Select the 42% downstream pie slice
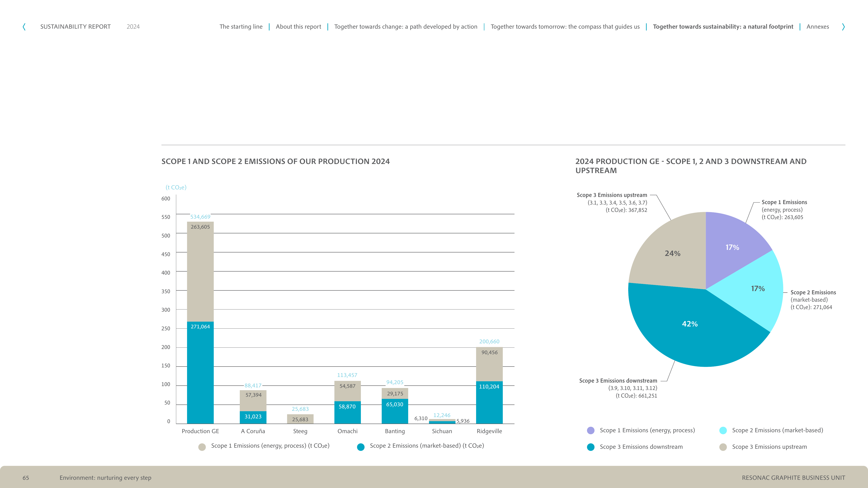This screenshot has width=868, height=488. pyautogui.click(x=690, y=324)
